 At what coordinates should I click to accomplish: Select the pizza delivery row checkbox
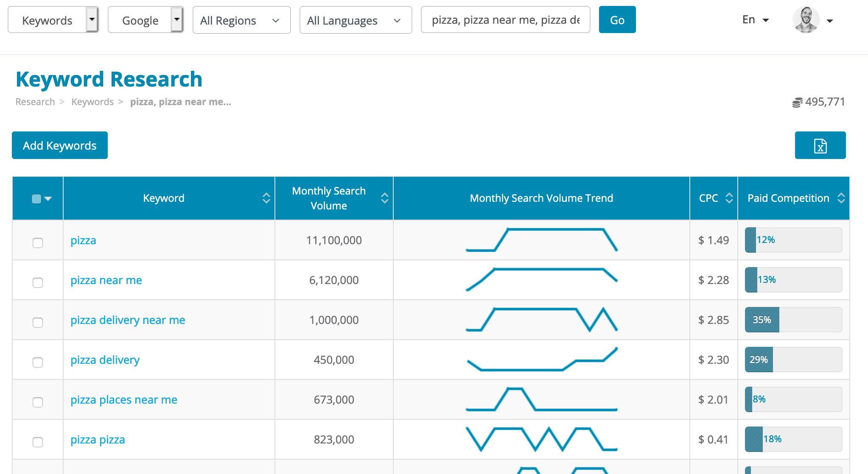click(38, 362)
